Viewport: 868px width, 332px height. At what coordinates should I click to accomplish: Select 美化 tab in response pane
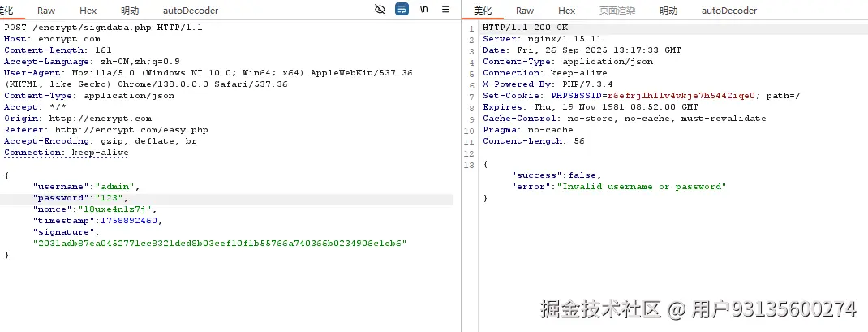pos(483,11)
